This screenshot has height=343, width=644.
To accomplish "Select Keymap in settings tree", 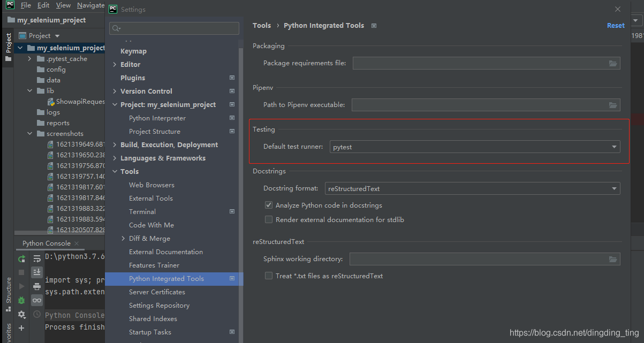I will coord(133,51).
